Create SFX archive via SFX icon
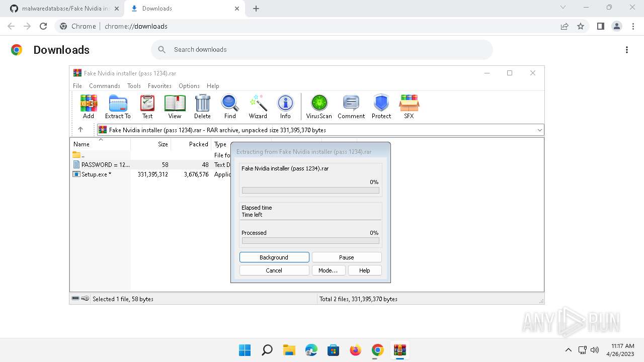Viewport: 644px width, 362px height. point(409,107)
